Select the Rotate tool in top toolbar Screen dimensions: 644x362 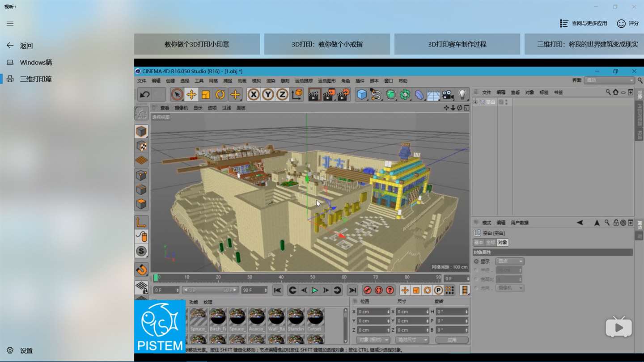(x=220, y=94)
